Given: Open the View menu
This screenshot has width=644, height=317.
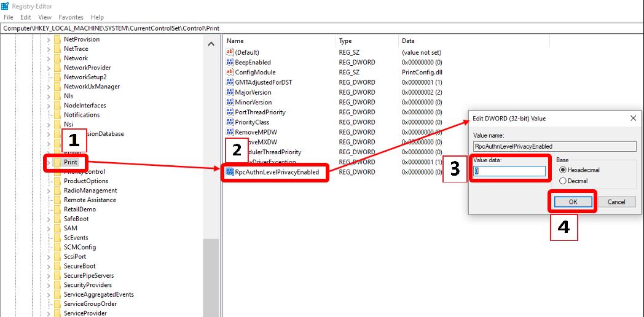Looking at the screenshot, I should pyautogui.click(x=45, y=17).
